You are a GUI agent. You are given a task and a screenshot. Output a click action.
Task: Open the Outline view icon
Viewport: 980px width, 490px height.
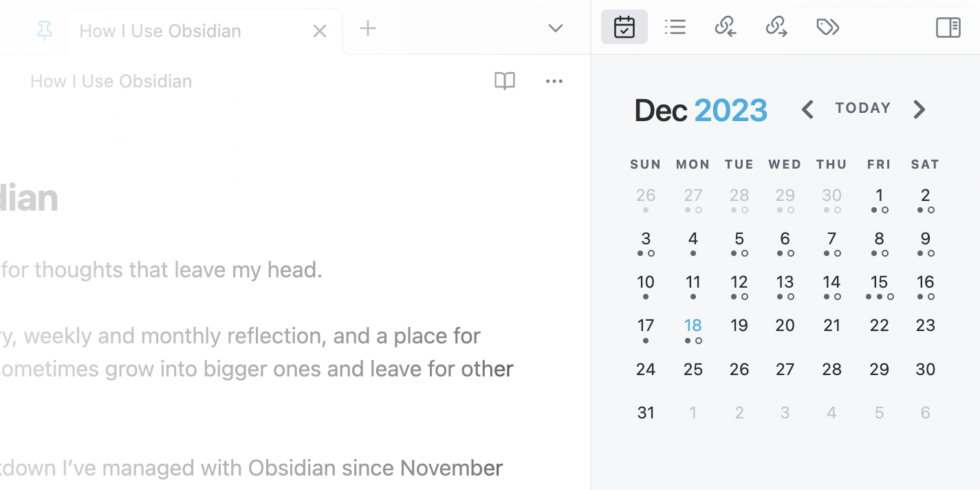click(x=675, y=27)
